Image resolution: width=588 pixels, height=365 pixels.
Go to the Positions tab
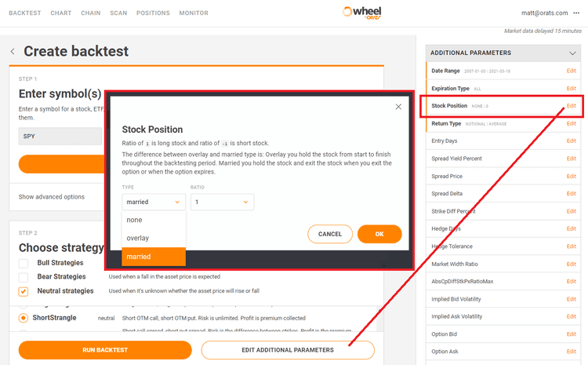tap(153, 13)
